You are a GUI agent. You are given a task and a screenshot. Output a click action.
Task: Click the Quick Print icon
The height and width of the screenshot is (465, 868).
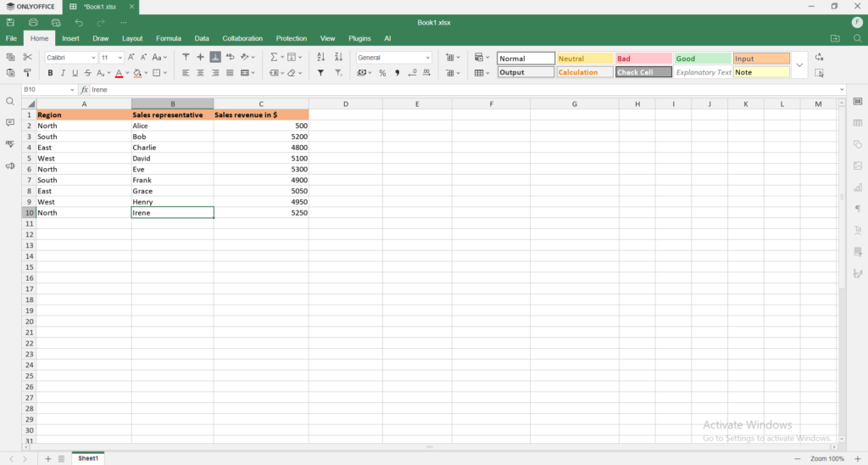(56, 22)
